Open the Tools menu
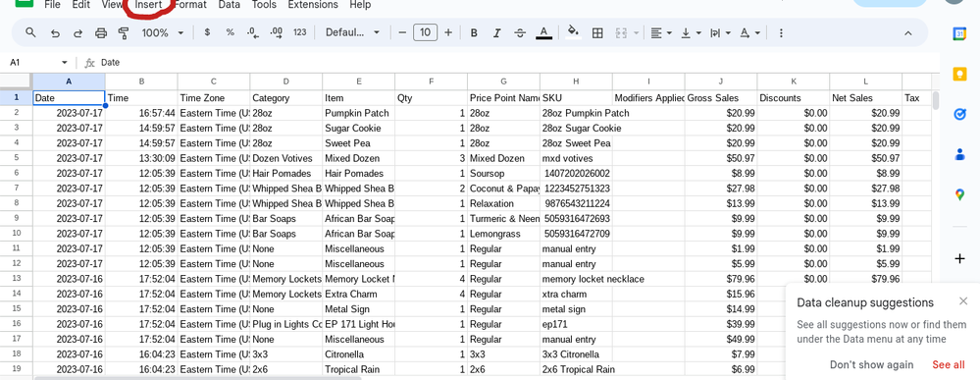980x380 pixels. click(265, 4)
